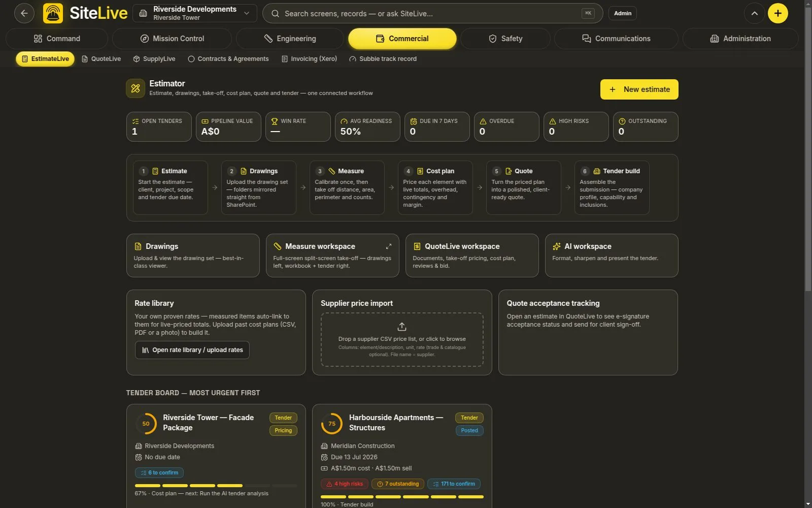Collapse header with the chevron-up button
The width and height of the screenshot is (812, 508).
(754, 13)
